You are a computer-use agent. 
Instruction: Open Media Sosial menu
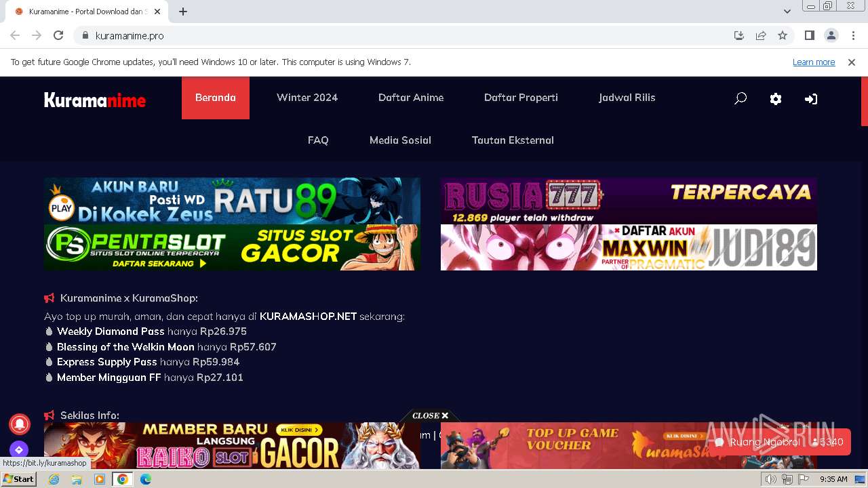[x=400, y=140]
